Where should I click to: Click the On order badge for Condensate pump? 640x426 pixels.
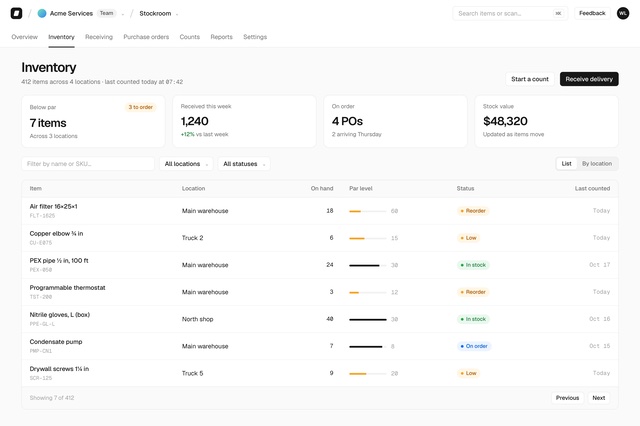(x=474, y=346)
